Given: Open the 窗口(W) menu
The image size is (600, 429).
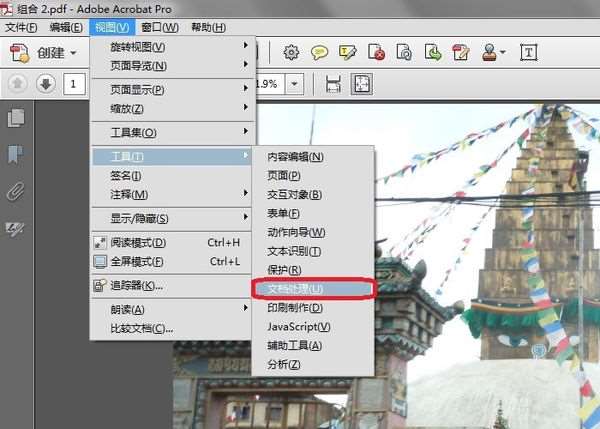Looking at the screenshot, I should tap(160, 28).
